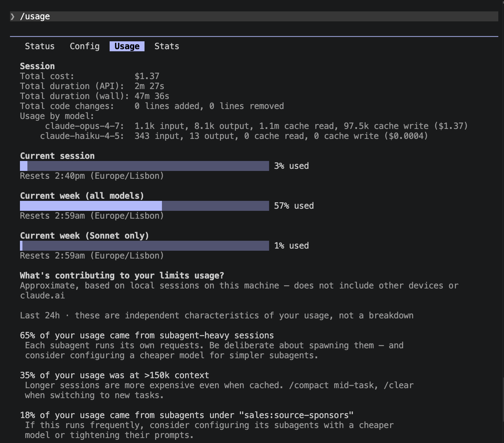Screen dimensions: 504x443
Task: Click the prompt chevron before /usage
Action: click(12, 16)
